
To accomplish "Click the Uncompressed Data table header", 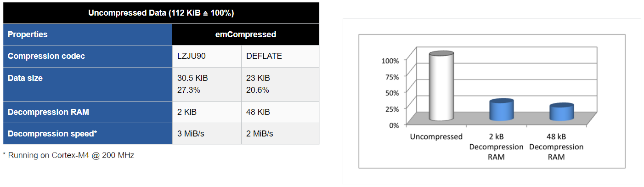I will click(161, 13).
